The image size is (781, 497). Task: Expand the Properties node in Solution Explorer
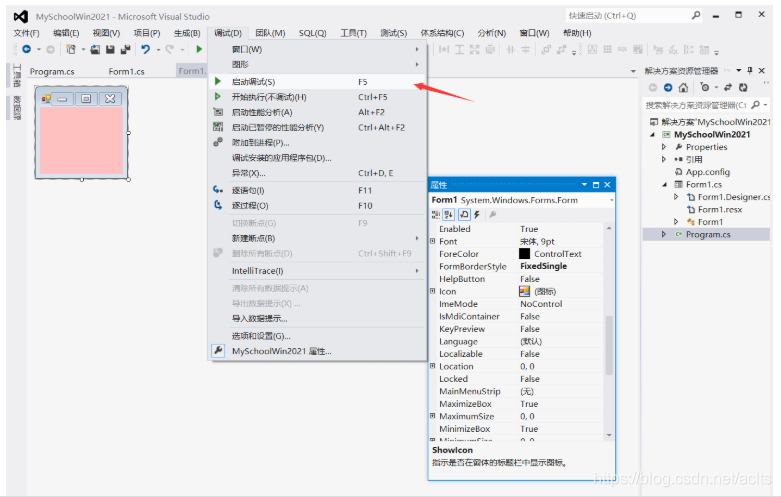pyautogui.click(x=663, y=147)
